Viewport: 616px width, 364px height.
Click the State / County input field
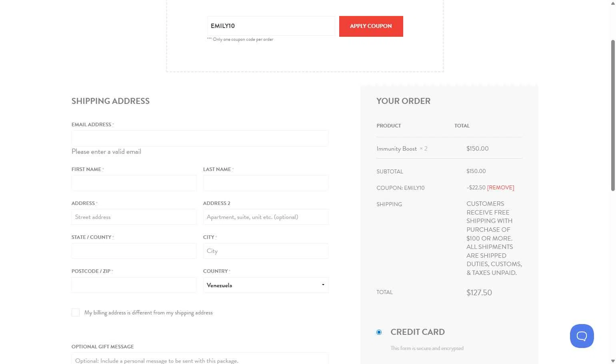(x=134, y=251)
